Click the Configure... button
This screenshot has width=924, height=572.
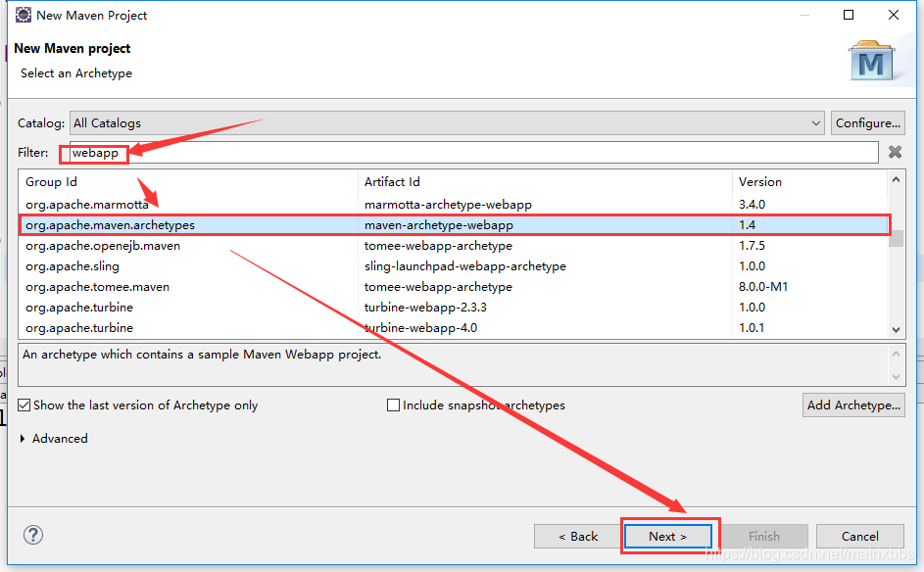(x=867, y=123)
